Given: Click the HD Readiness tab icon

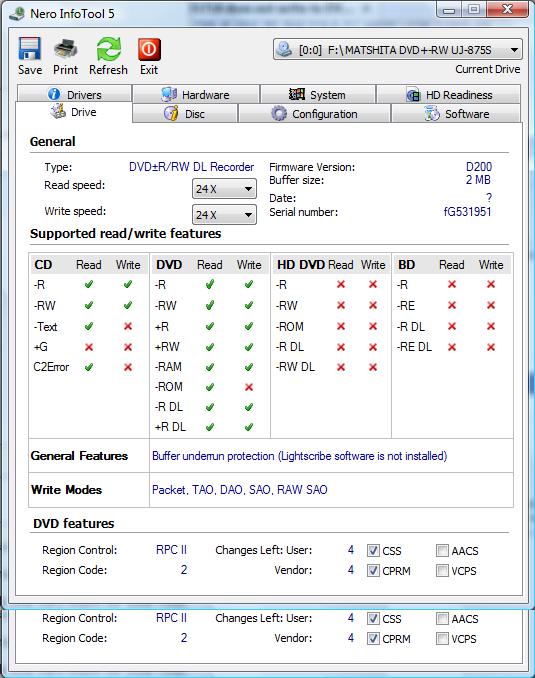Looking at the screenshot, I should 413,94.
